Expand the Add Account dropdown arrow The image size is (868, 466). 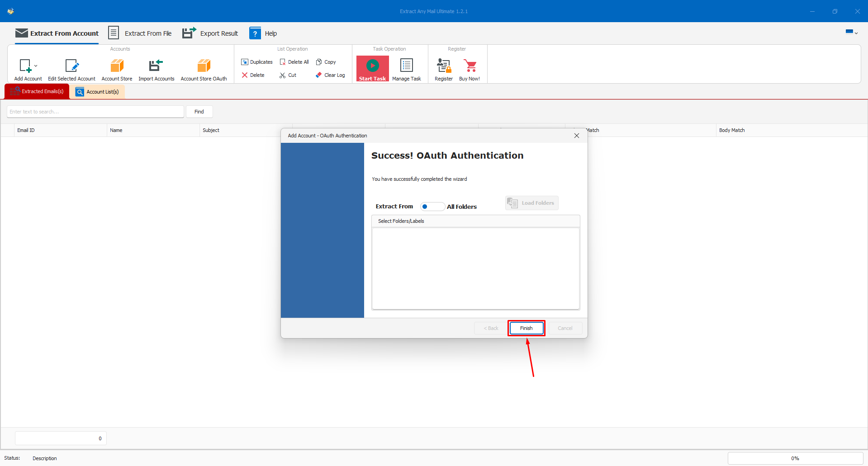[36, 65]
